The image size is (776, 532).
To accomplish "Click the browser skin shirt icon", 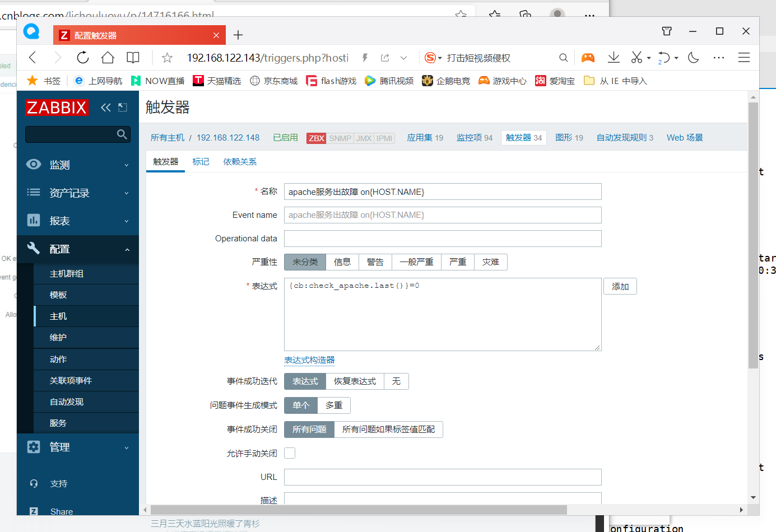I will (667, 31).
